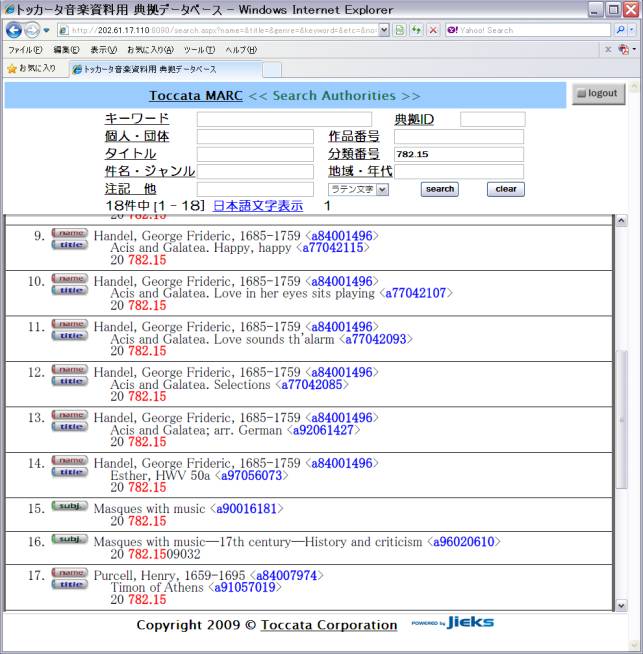Click the magnifier search icon
The image size is (643, 654).
tap(620, 30)
